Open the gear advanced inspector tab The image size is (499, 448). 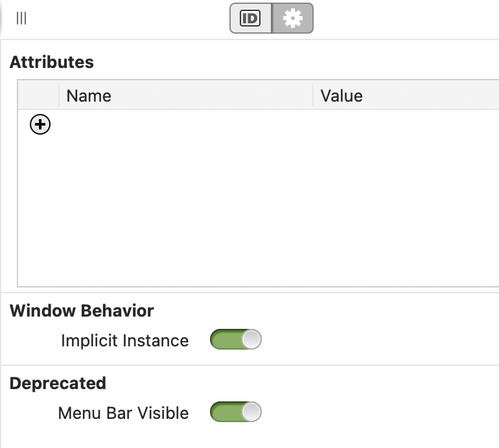click(x=293, y=19)
